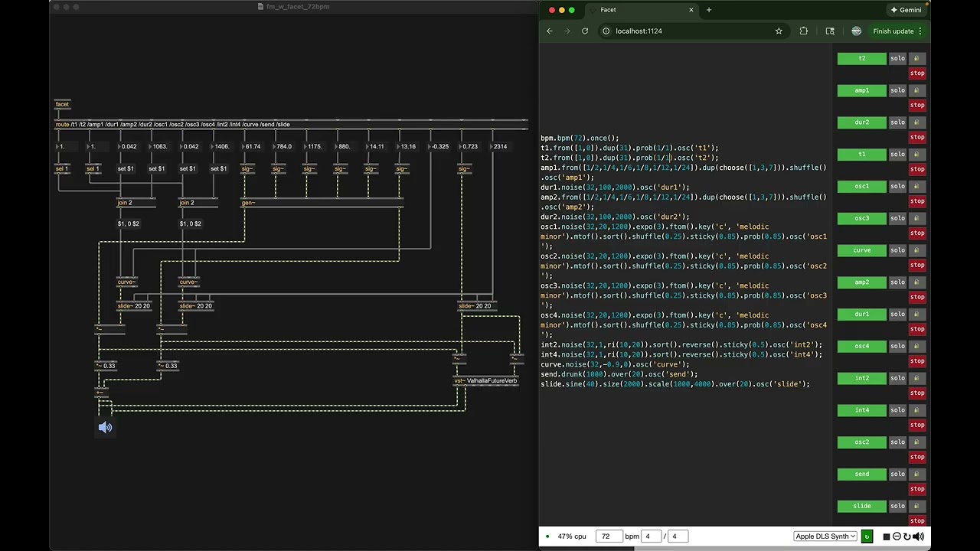Screen dimensions: 980x551
Task: Toggle solo for the dur1 pattern
Action: tap(897, 314)
